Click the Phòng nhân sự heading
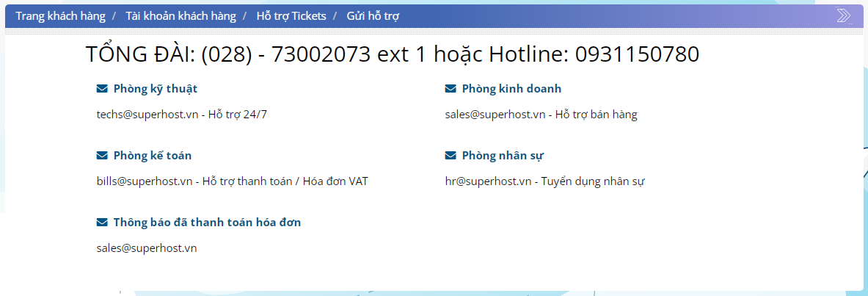The height and width of the screenshot is (296, 868). (503, 156)
